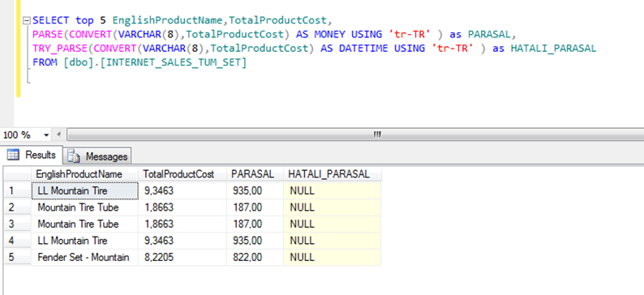Select the grid's top-left corner cell
This screenshot has height=295, width=644.
(x=17, y=174)
